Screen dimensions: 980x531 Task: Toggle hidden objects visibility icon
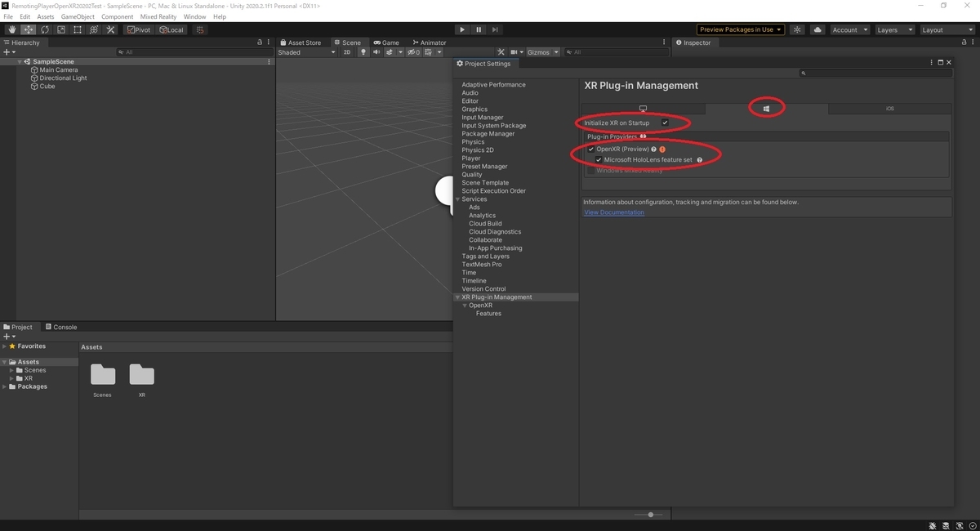pos(413,52)
